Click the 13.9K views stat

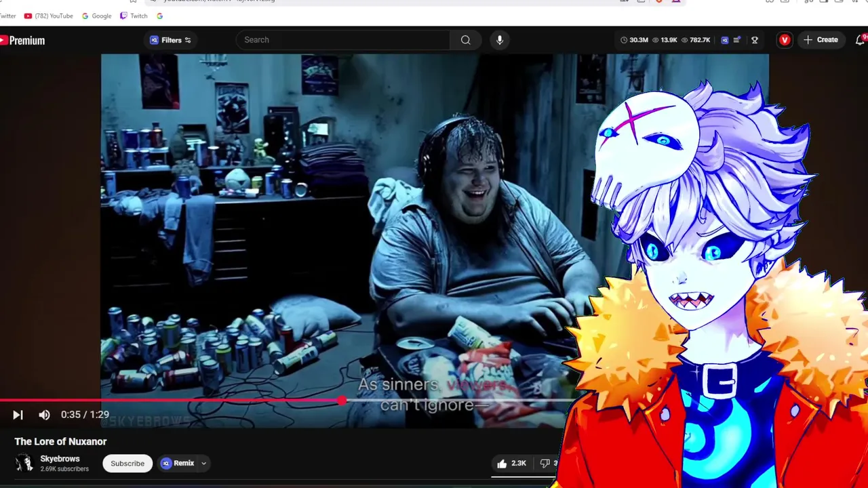coord(665,40)
